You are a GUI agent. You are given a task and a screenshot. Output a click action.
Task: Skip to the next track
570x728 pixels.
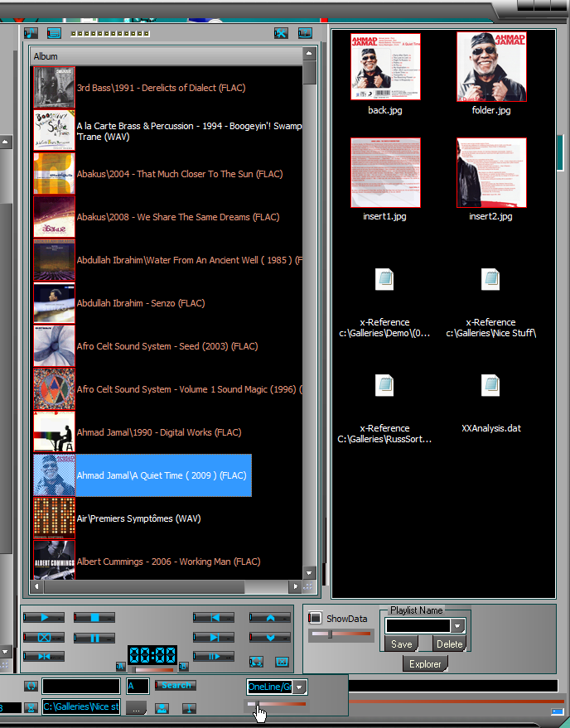tap(214, 637)
